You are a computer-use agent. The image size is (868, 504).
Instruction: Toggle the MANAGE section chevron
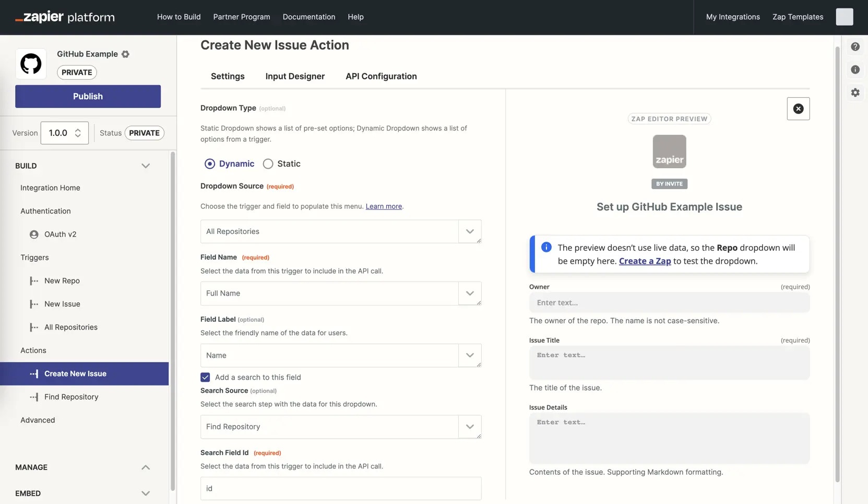tap(146, 467)
